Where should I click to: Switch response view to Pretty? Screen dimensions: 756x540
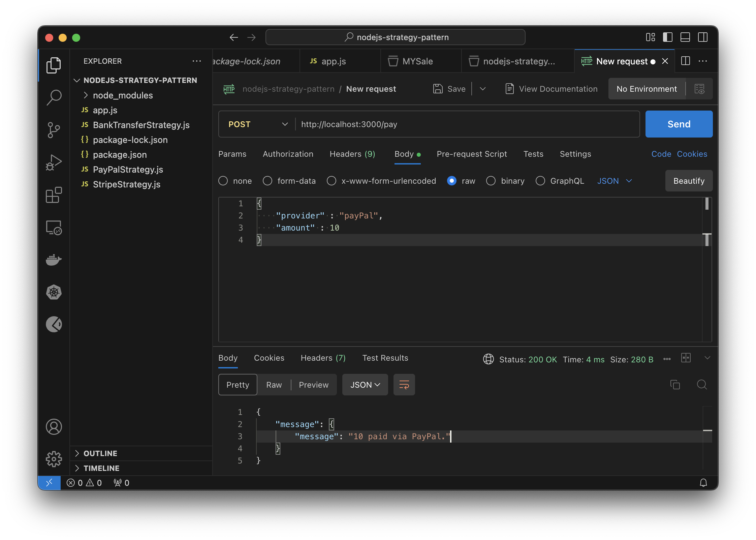238,385
